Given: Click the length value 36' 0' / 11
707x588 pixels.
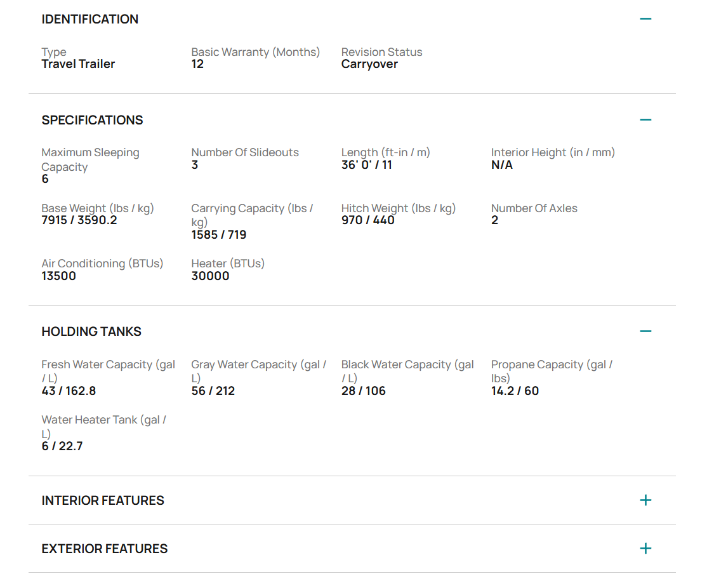Looking at the screenshot, I should coord(367,165).
